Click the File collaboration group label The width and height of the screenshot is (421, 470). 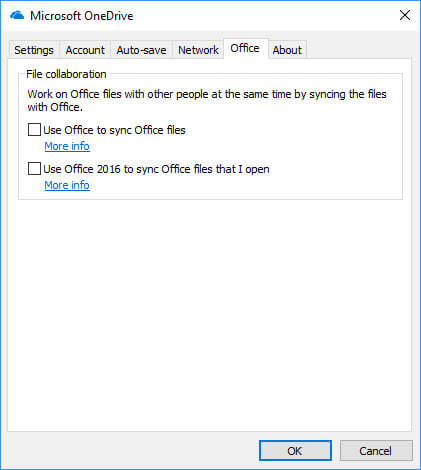pos(66,74)
